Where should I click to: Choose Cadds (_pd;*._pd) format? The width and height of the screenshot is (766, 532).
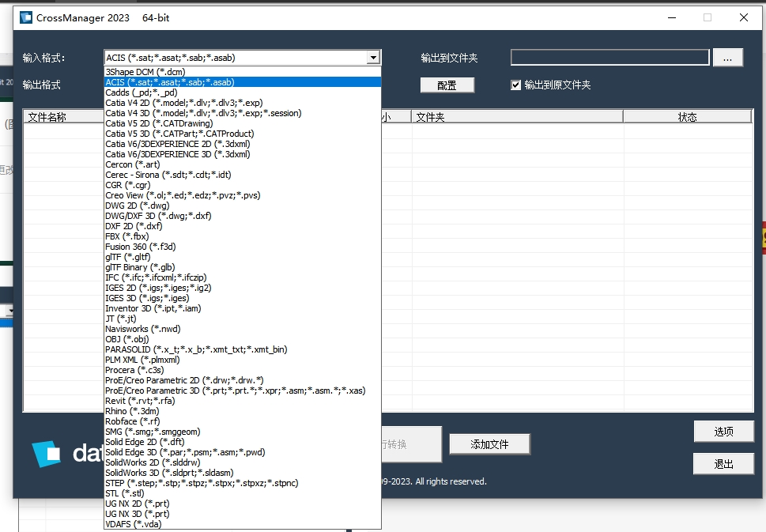click(243, 92)
